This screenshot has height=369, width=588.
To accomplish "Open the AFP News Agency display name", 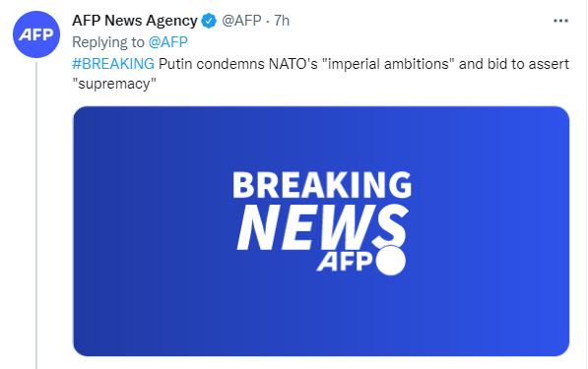I will (x=135, y=21).
